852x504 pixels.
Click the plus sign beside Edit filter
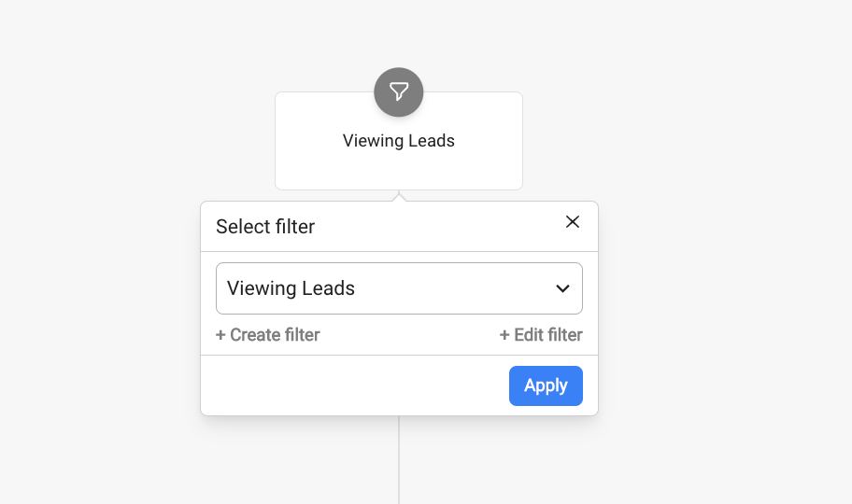504,335
